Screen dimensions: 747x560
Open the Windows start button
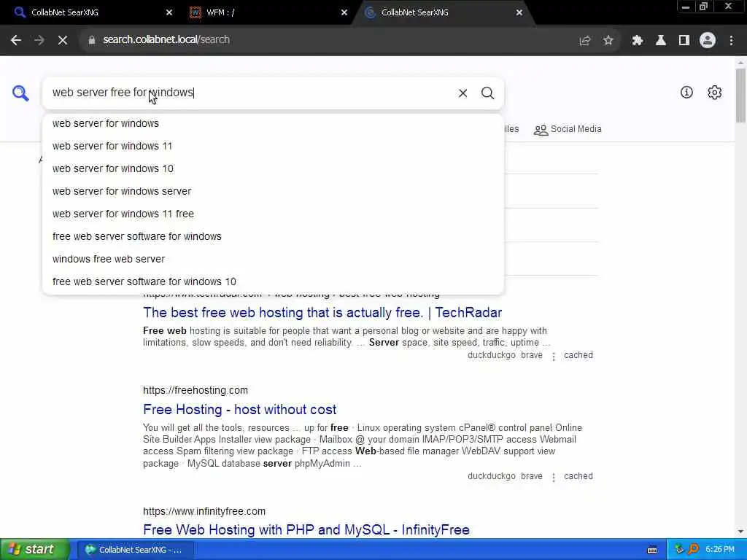point(35,550)
